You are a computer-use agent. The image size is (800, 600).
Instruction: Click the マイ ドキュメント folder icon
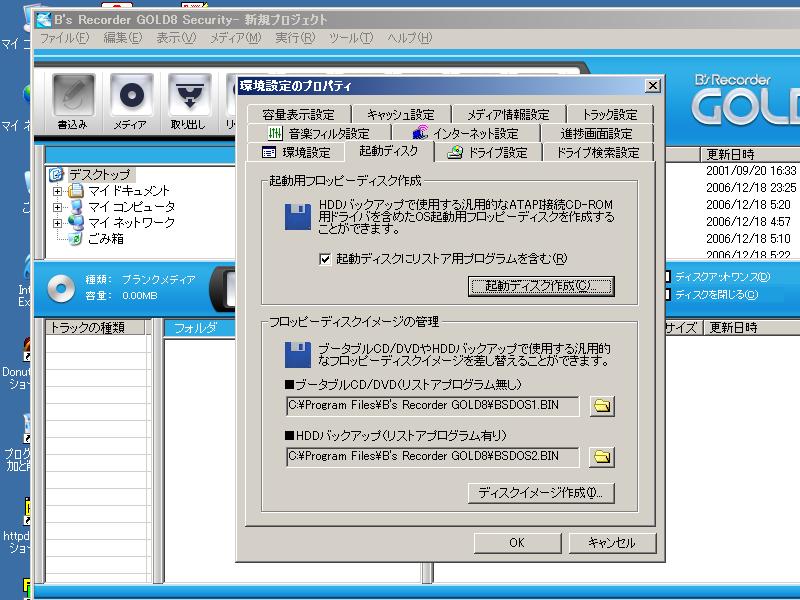point(76,191)
